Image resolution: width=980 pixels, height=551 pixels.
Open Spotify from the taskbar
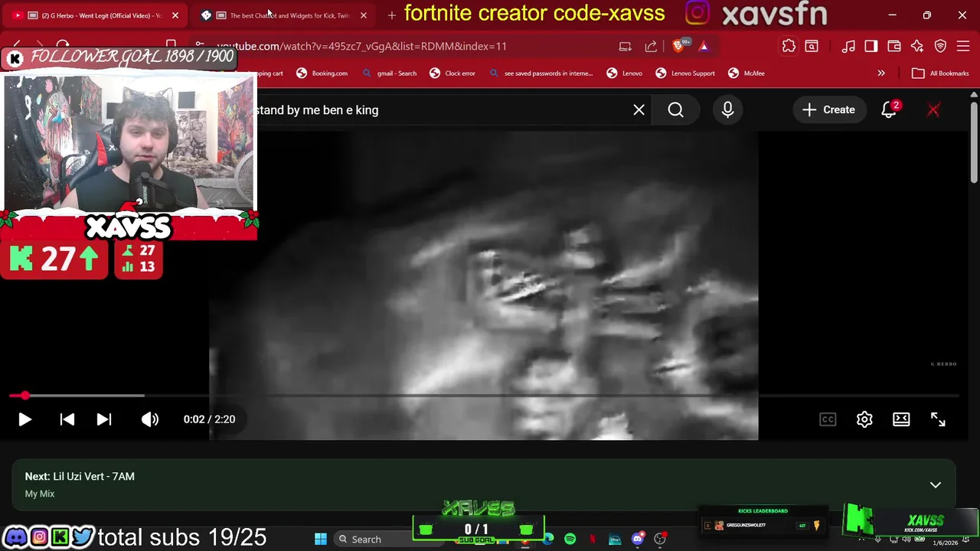tap(570, 539)
